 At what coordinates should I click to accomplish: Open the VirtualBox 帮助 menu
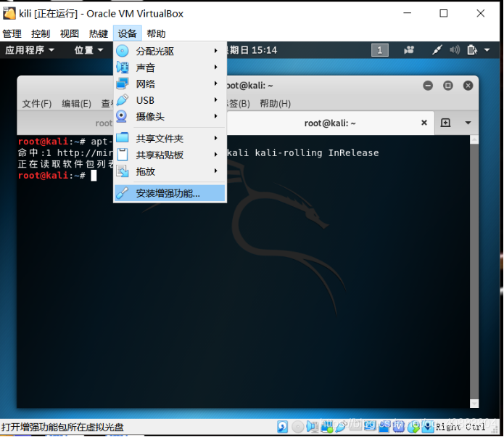click(156, 34)
